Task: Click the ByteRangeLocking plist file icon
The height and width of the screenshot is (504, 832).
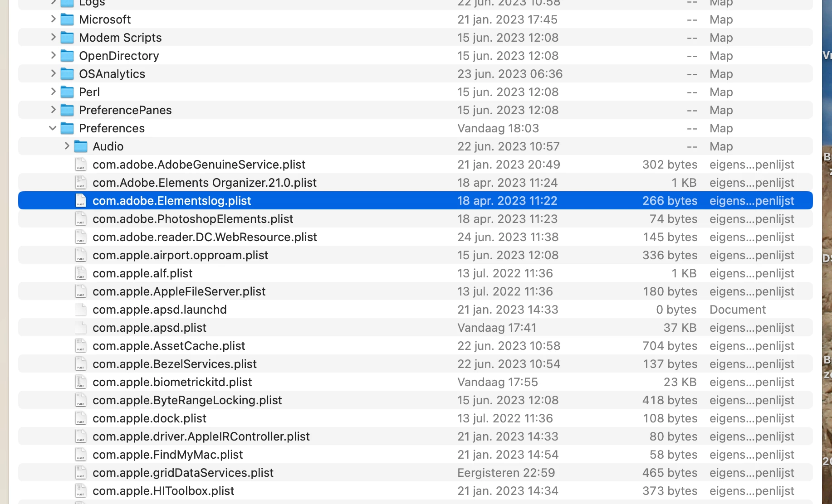Action: click(81, 400)
